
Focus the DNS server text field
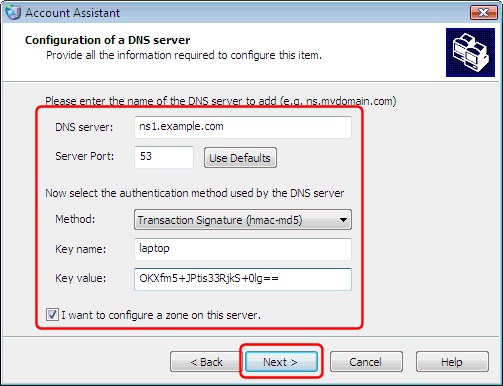coord(243,127)
